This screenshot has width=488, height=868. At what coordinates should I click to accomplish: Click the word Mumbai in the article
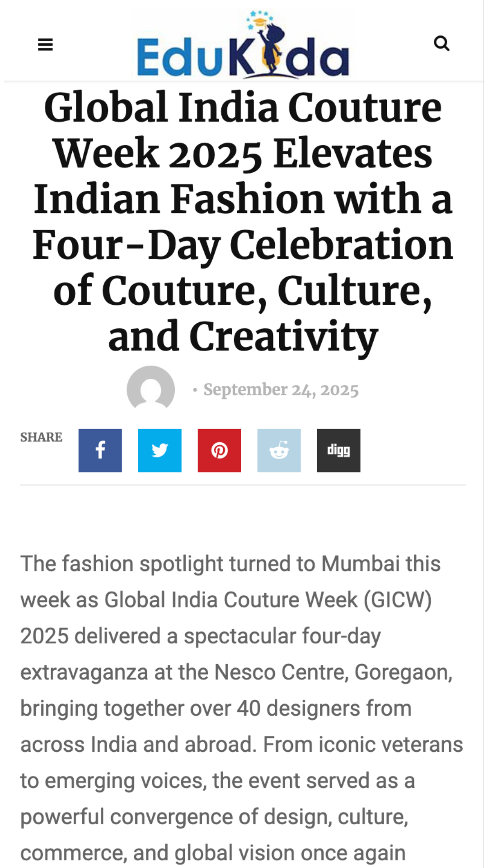point(360,564)
